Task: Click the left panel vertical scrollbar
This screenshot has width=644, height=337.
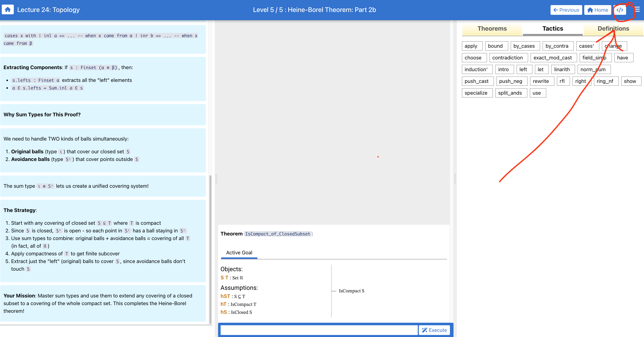Action: (210, 249)
